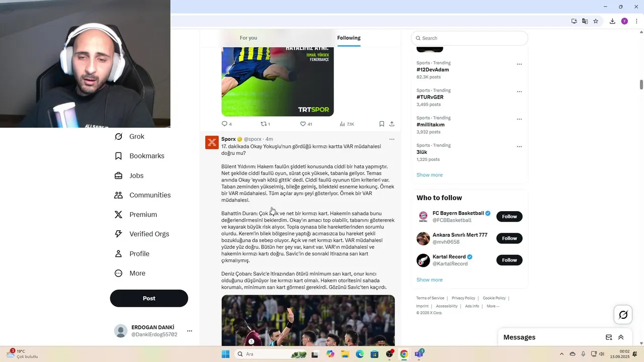Translate this page in Chrome
The width and height of the screenshot is (644, 362).
pyautogui.click(x=585, y=21)
